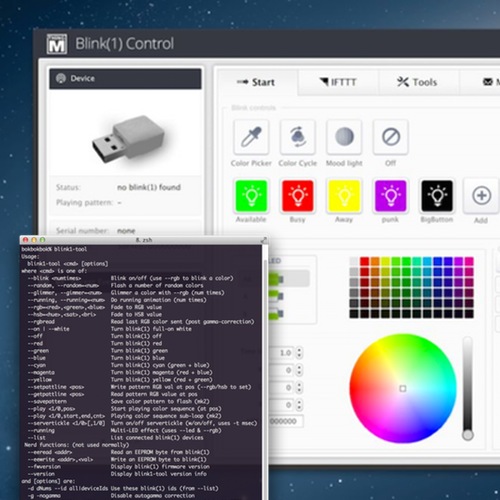Pick the bright red swatch in top grid row

point(364,261)
